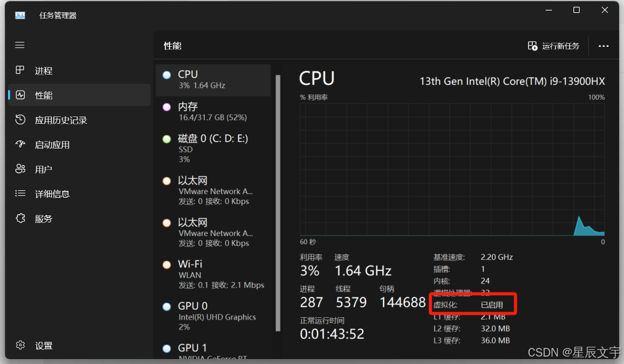Click the App history (应用历史记录) clock icon

point(20,119)
